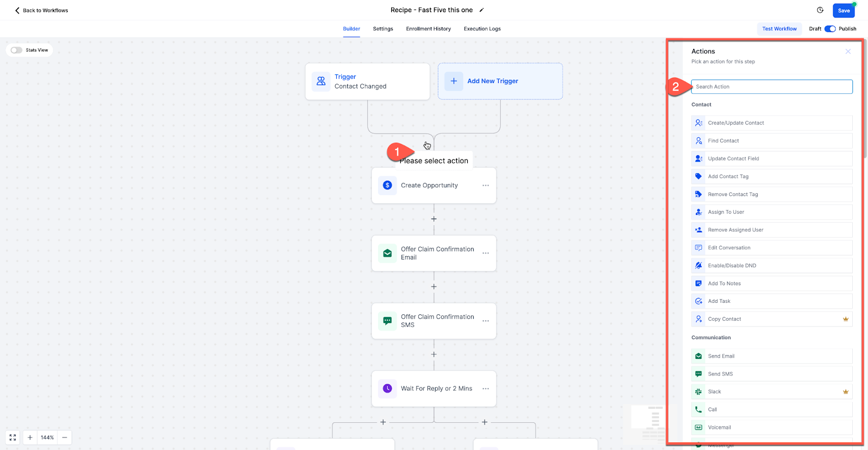Click the fit-to-screen canvas icon
This screenshot has width=868, height=450.
(12, 438)
